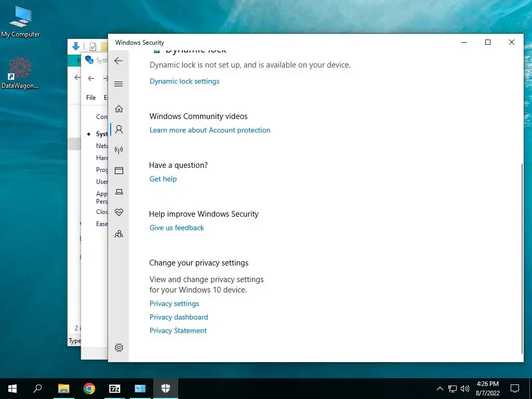Viewport: 532px width, 399px height.
Task: Go back using the Windows Security back arrow
Action: point(118,61)
